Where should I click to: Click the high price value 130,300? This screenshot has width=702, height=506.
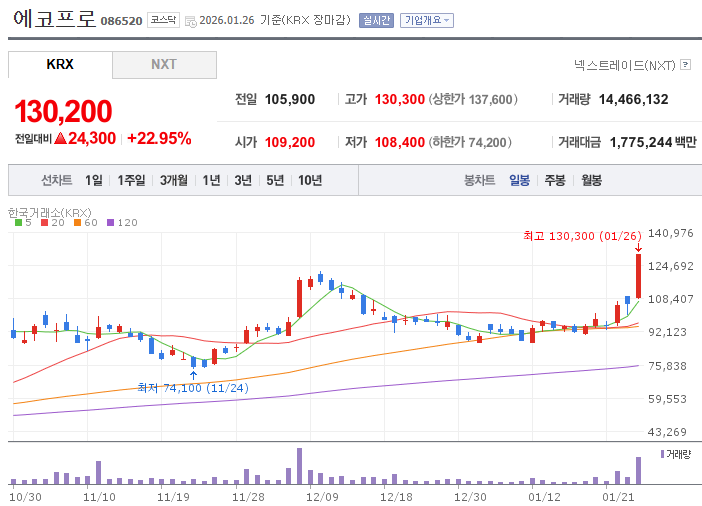tap(399, 99)
